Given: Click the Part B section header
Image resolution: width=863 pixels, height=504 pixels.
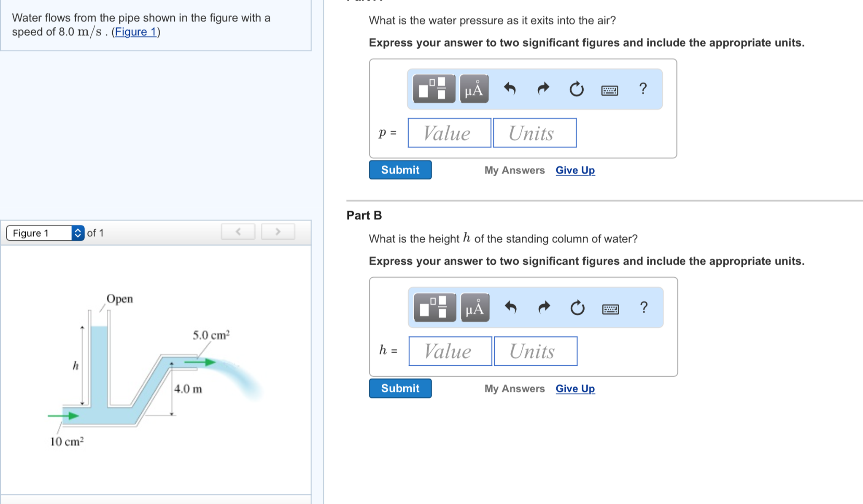Looking at the screenshot, I should click(x=363, y=215).
